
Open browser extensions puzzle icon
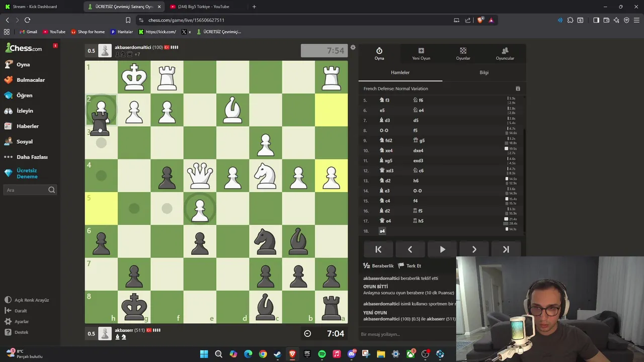(570, 20)
